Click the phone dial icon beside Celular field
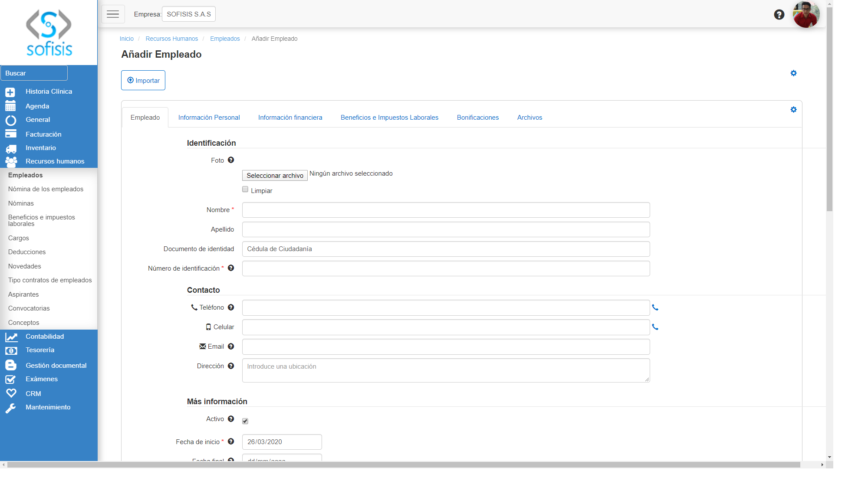 [x=655, y=327]
